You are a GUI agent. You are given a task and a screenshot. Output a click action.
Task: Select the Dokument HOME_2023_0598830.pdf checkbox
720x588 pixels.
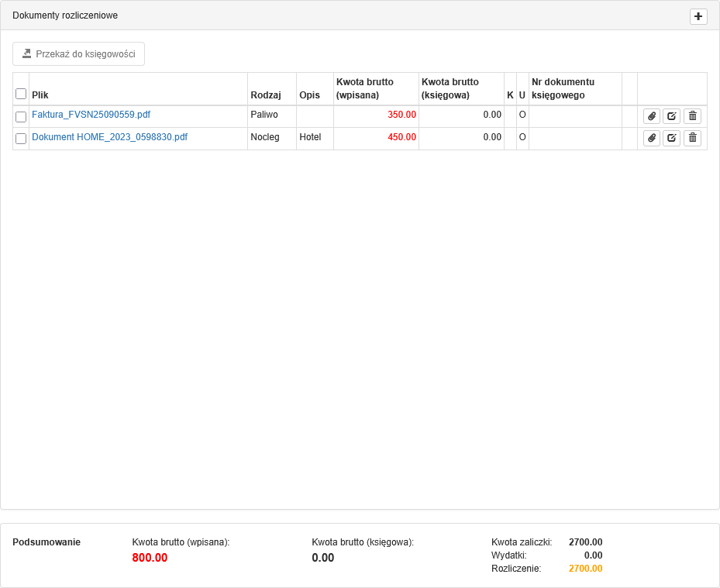[21, 139]
